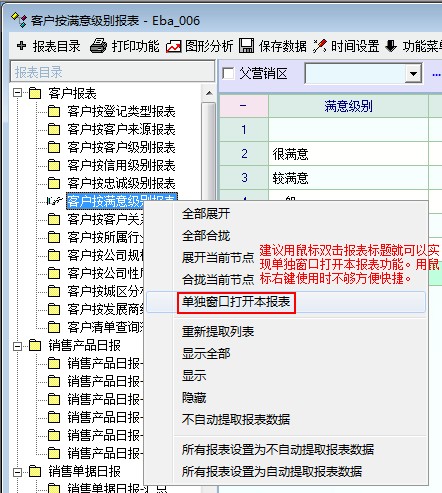
Task: Click the 满意级别 column header
Action: [348, 106]
